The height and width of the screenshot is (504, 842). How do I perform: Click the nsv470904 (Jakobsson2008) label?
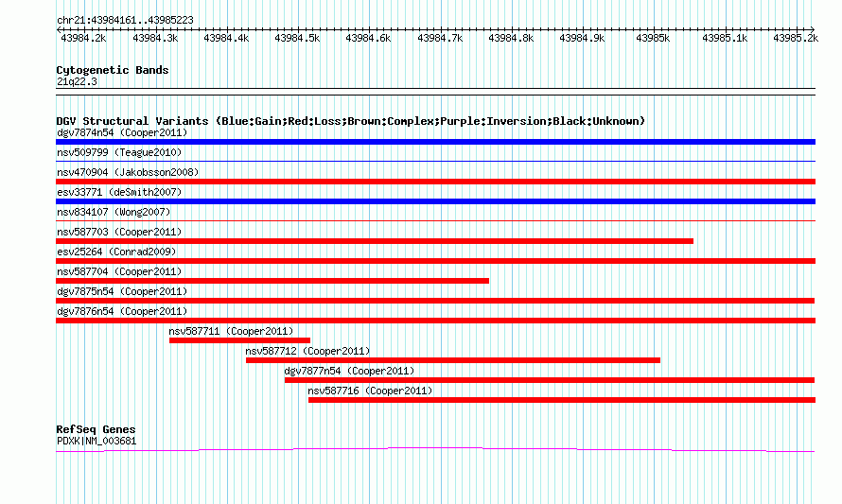(x=128, y=172)
